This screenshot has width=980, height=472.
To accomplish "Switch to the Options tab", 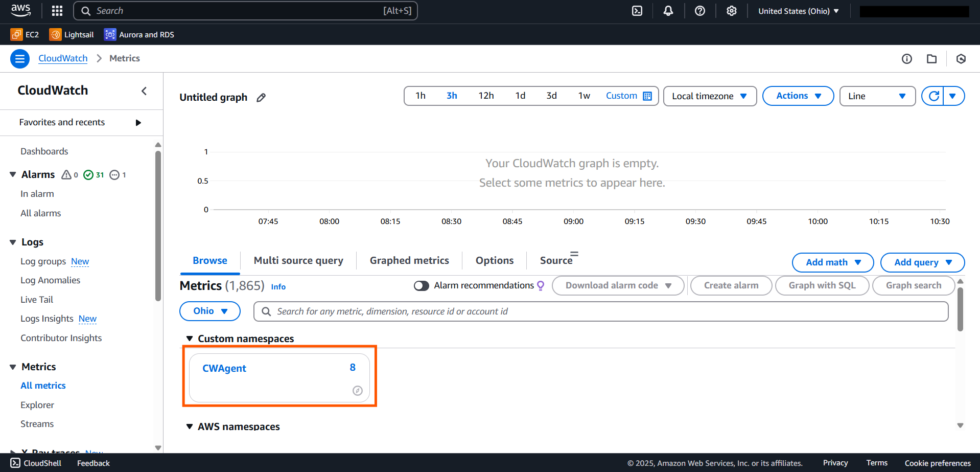I will [495, 261].
